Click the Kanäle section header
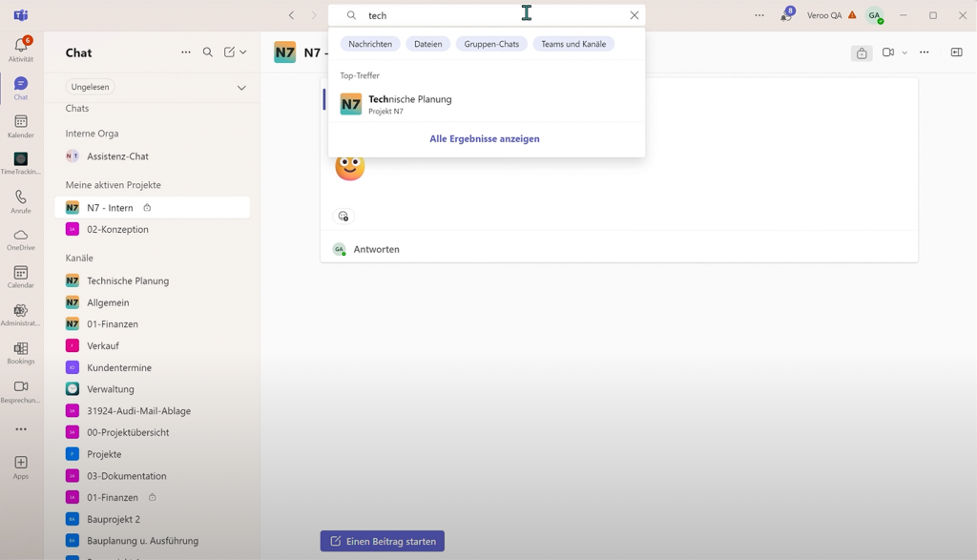Viewport: 977px width, 560px height. 79,258
